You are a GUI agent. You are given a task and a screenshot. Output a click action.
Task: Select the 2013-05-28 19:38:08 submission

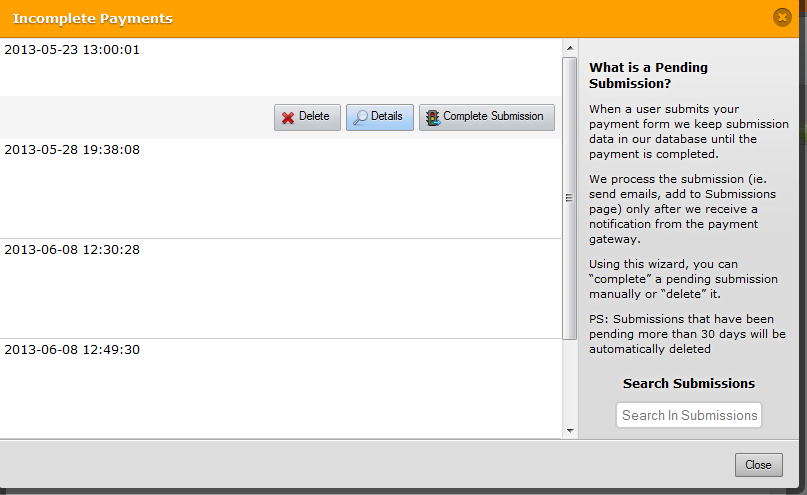click(x=72, y=150)
